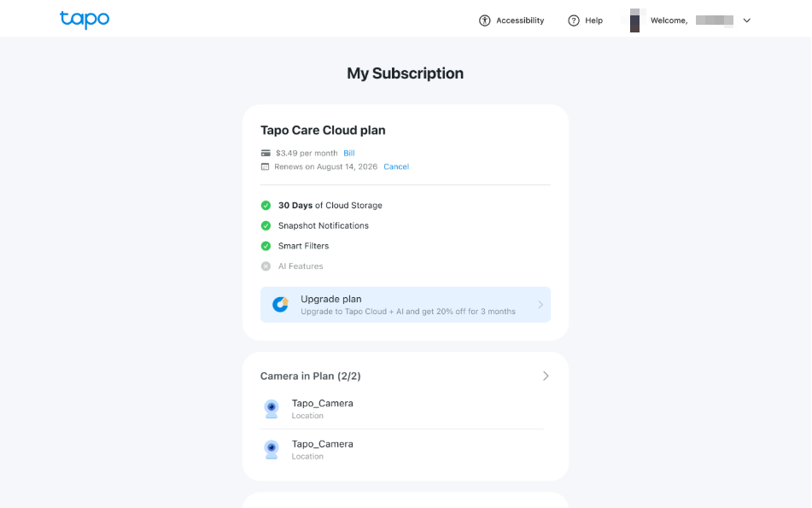Click the Camera in Plan (2/2) heading

coord(310,376)
